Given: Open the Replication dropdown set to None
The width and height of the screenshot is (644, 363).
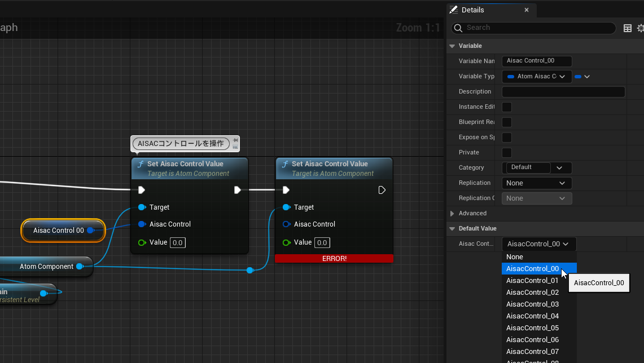Looking at the screenshot, I should point(536,183).
